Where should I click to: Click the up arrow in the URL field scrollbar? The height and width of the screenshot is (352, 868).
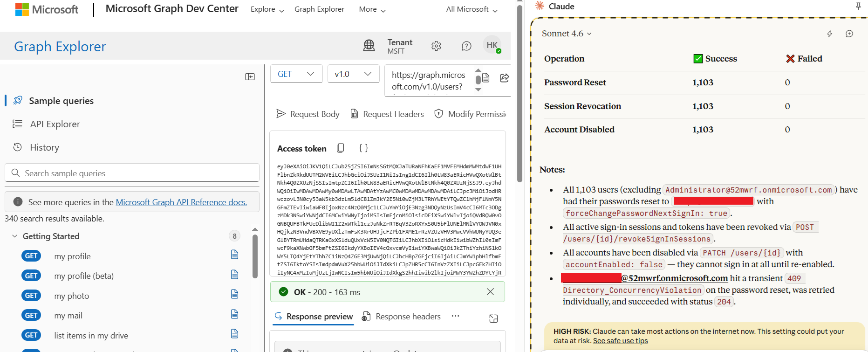pos(478,70)
